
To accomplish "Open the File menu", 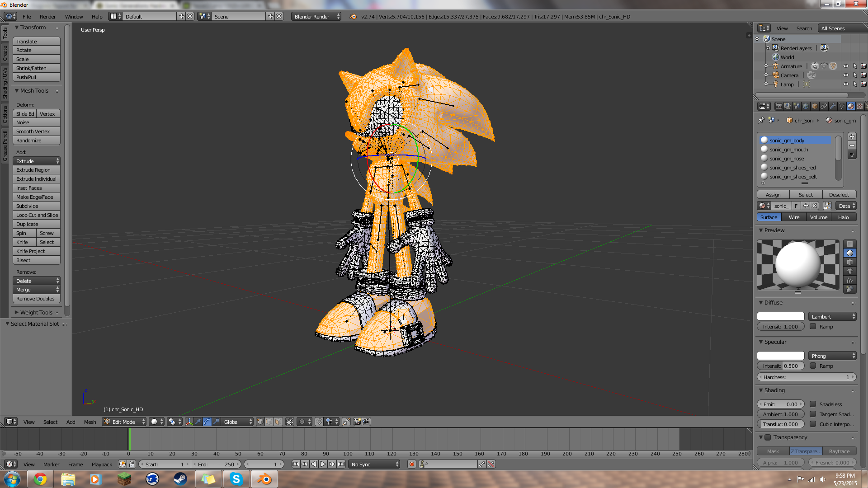I will click(27, 16).
